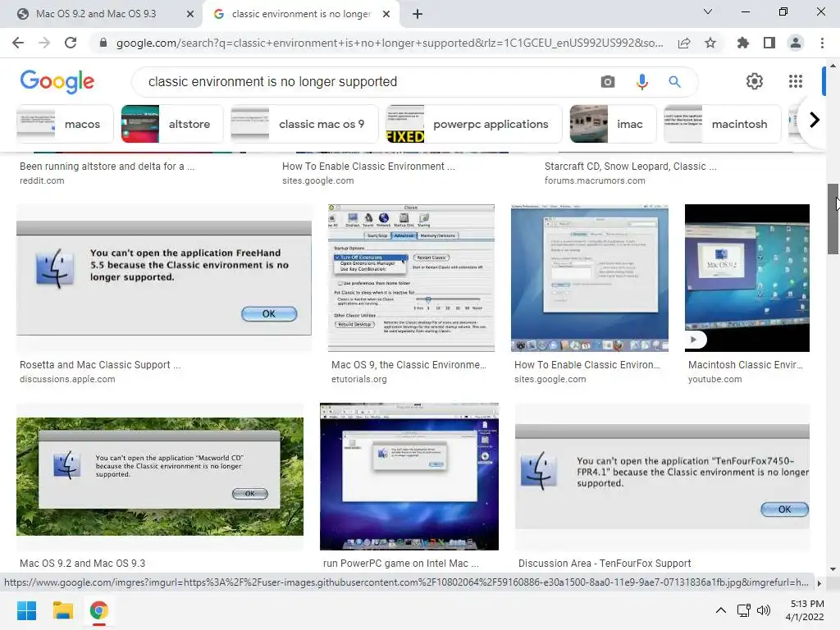Open 'Macintosh Classic Envir...' result link
This screenshot has height=630, width=840.
point(745,365)
